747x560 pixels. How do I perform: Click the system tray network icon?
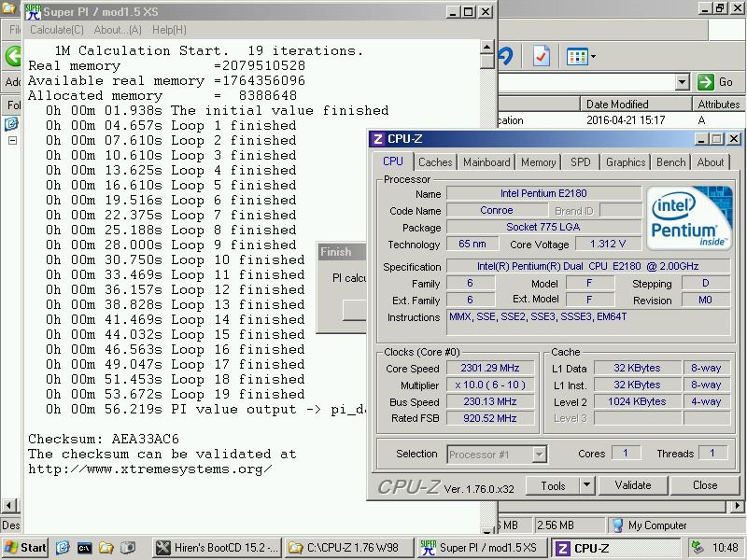(698, 548)
